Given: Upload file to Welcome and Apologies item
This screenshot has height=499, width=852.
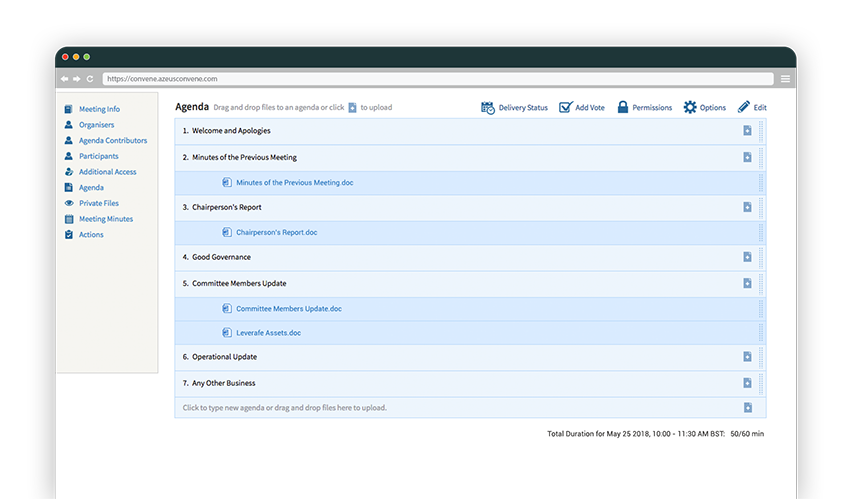Looking at the screenshot, I should pos(747,130).
